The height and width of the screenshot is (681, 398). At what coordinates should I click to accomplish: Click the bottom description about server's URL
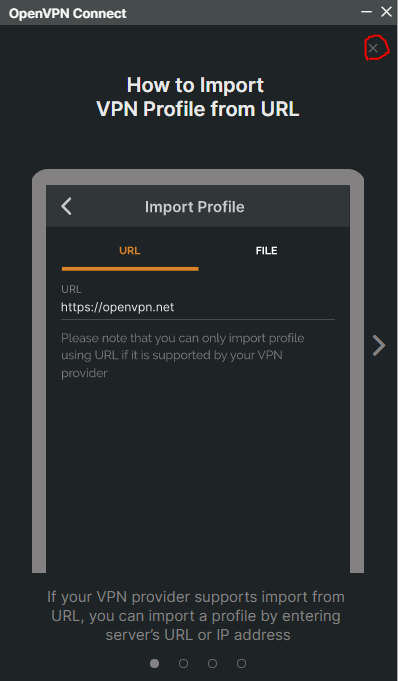tap(196, 616)
